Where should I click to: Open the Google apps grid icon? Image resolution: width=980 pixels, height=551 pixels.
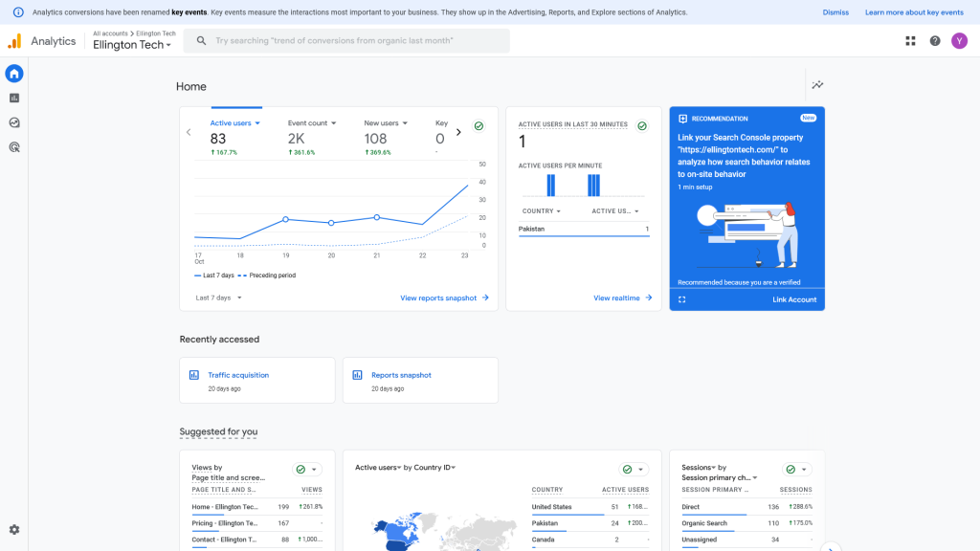tap(911, 41)
